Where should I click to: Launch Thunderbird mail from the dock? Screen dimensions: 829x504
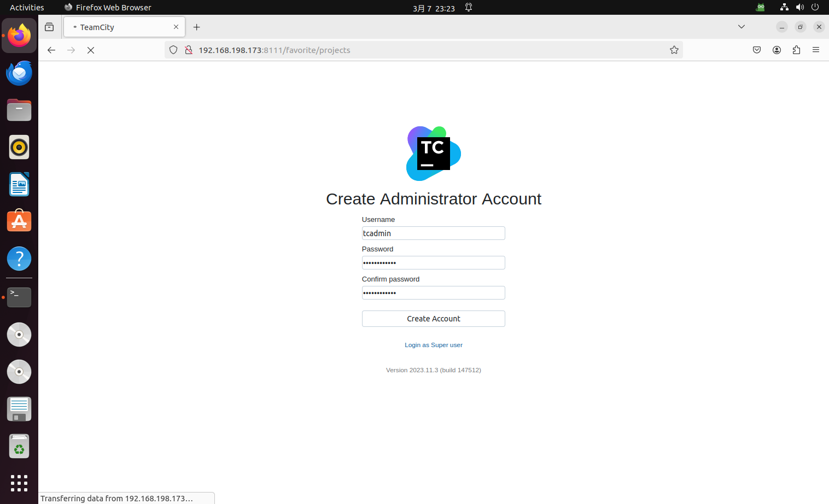click(19, 73)
